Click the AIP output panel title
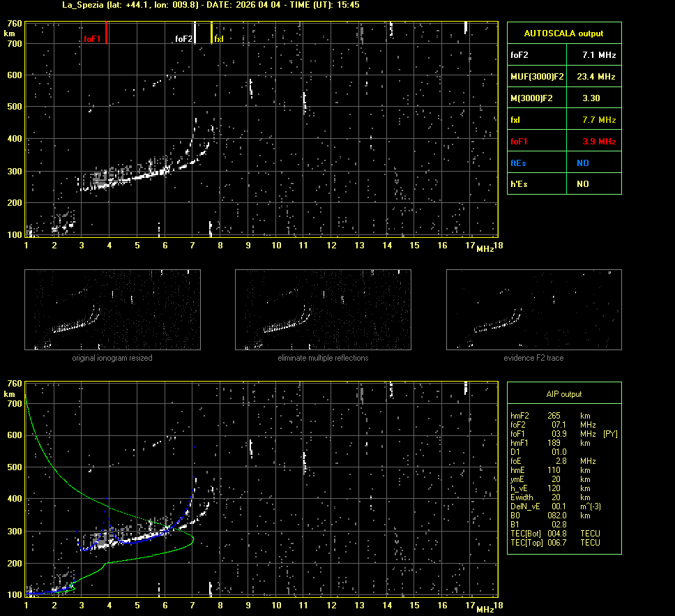 pyautogui.click(x=563, y=394)
